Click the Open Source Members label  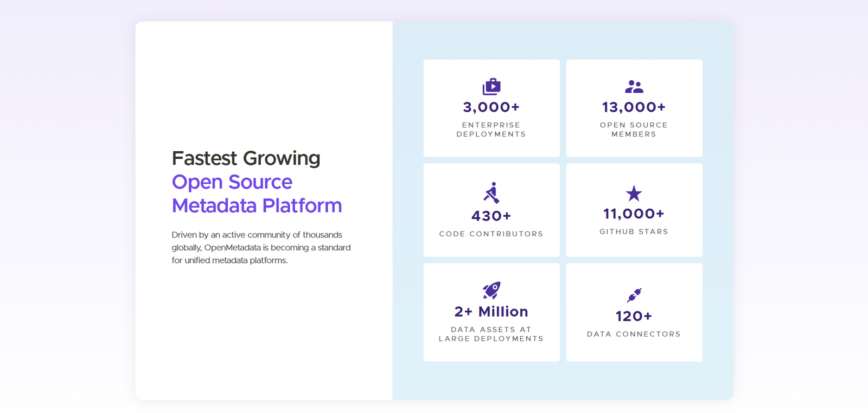click(x=634, y=130)
